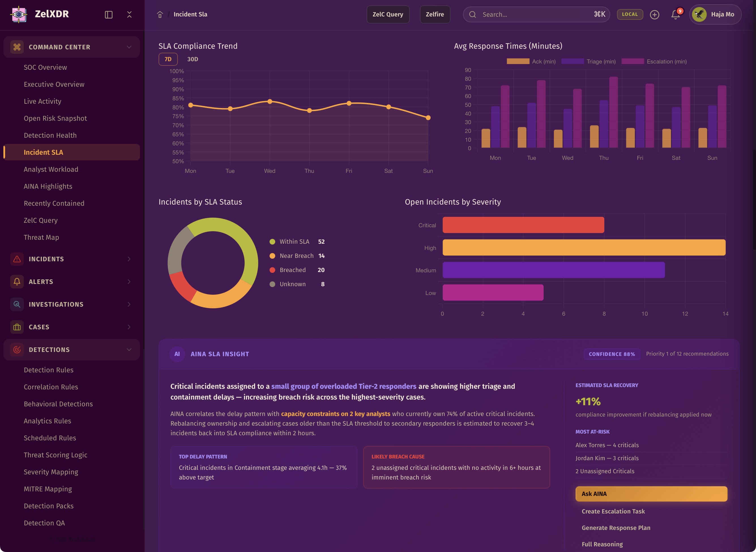
Task: Click the plus circle add icon
Action: [x=654, y=15]
